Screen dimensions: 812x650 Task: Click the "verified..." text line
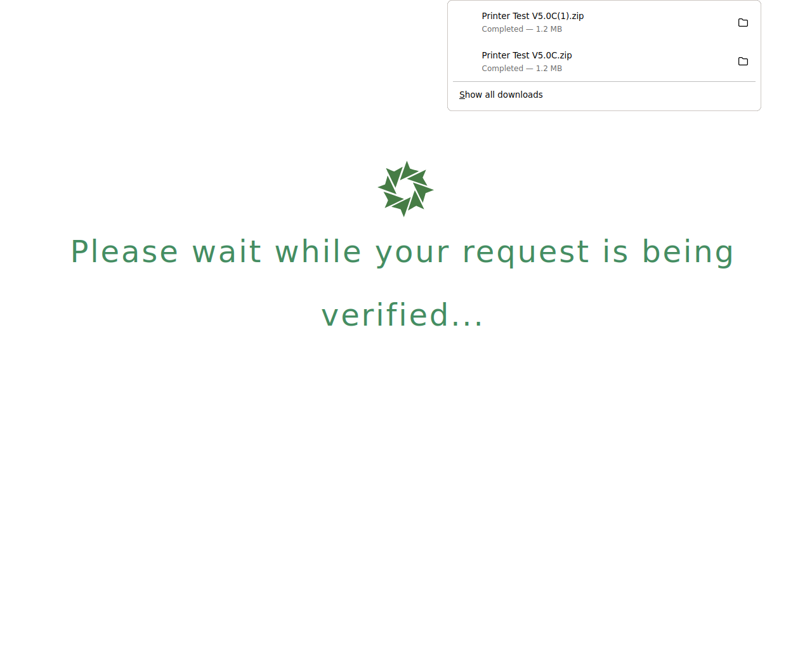coord(402,315)
